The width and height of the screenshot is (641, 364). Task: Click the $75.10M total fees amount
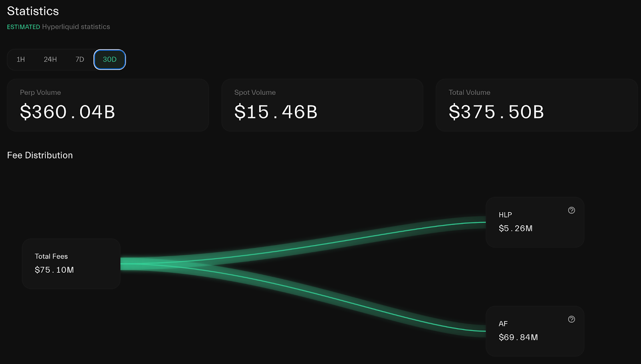tap(54, 270)
